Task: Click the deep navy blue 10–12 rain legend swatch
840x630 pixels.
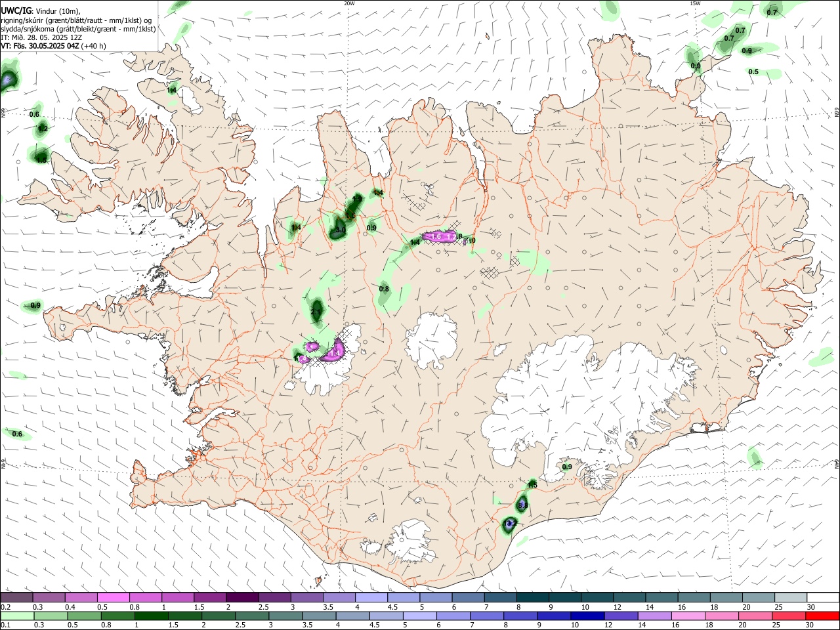Action: (x=587, y=616)
